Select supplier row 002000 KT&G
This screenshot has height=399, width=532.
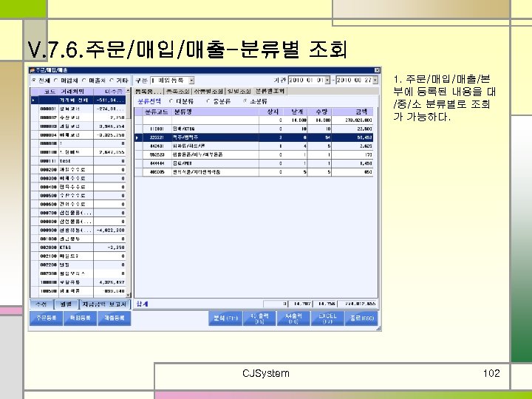[78, 248]
